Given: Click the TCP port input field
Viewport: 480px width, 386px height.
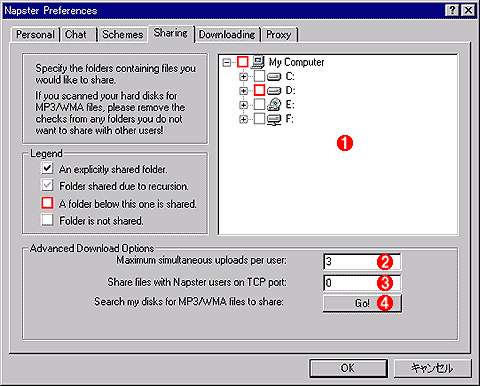Looking at the screenshot, I should [362, 283].
